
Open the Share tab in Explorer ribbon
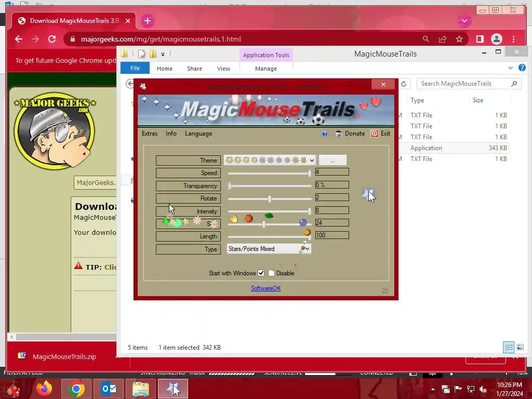tap(194, 69)
